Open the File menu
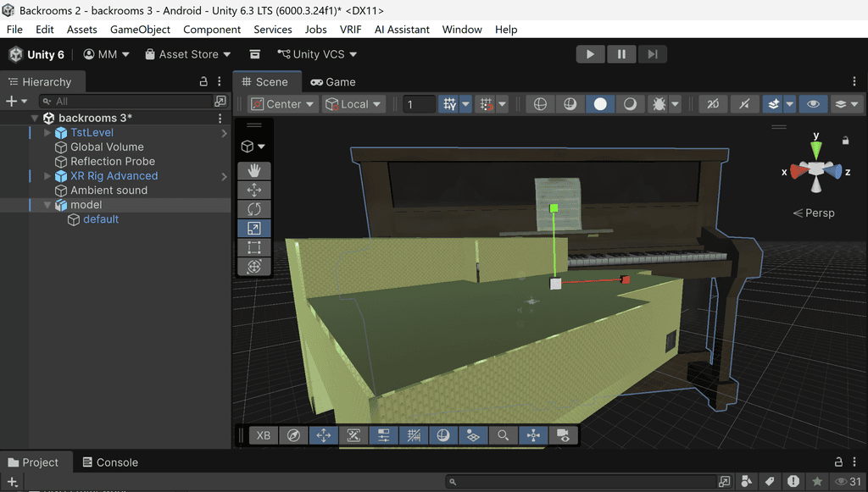This screenshot has width=868, height=492. 14,30
